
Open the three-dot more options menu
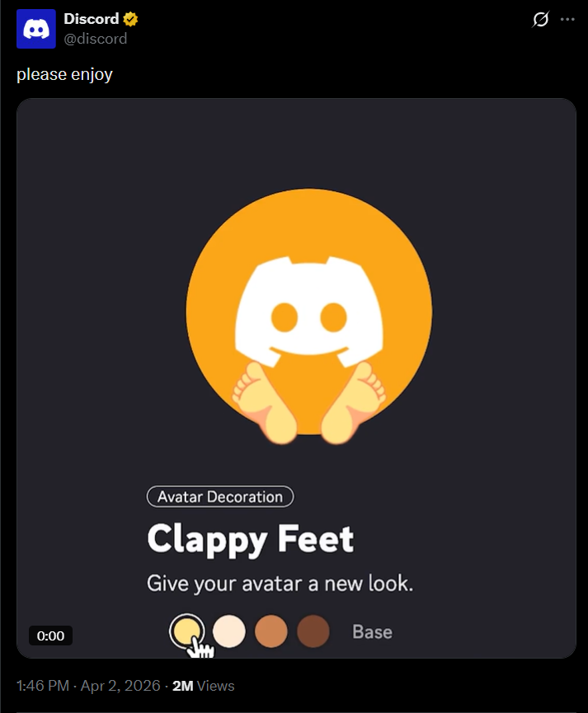coord(567,19)
